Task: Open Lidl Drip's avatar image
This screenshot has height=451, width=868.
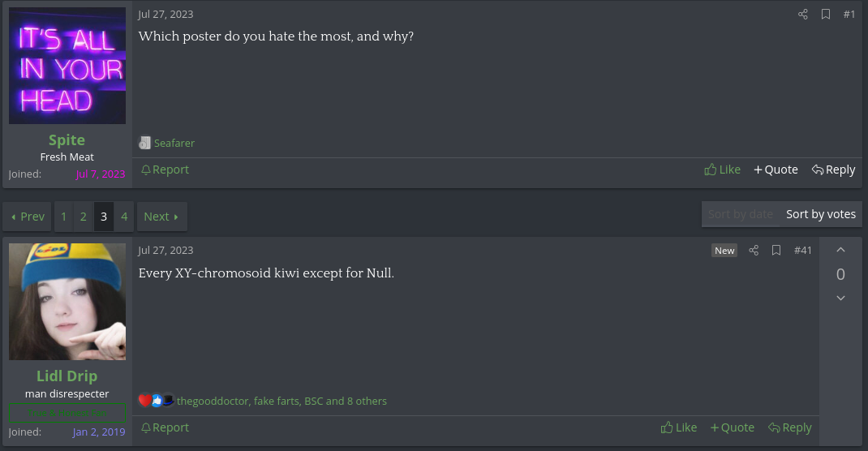Action: point(67,302)
